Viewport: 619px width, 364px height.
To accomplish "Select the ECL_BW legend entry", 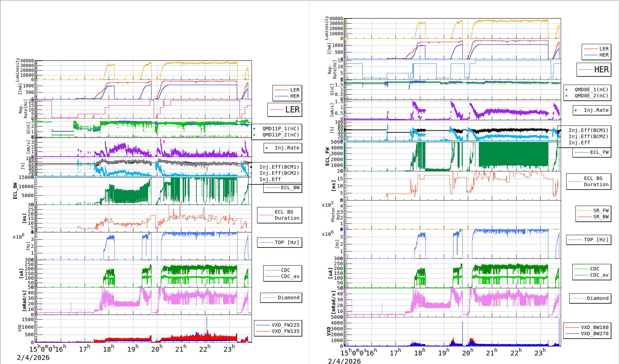I will coord(283,188).
